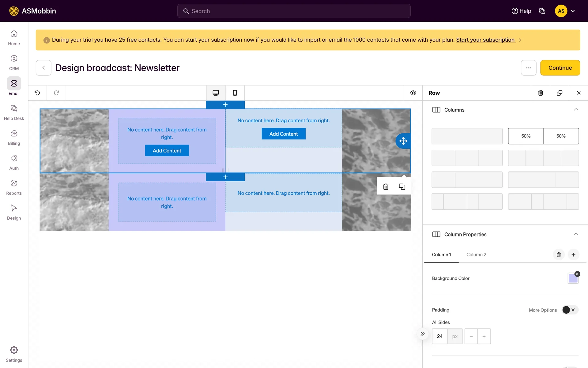588x368 pixels.
Task: Open Reports section in sidebar
Action: click(14, 187)
